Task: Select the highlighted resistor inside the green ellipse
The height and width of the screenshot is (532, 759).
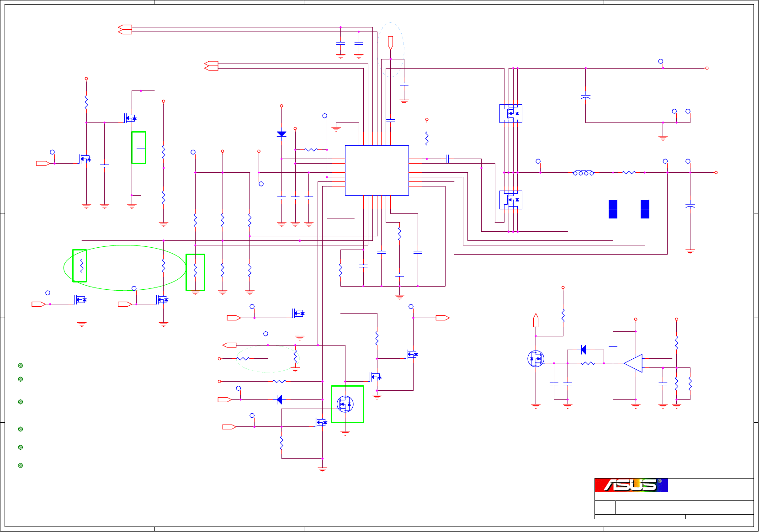Action: [82, 266]
